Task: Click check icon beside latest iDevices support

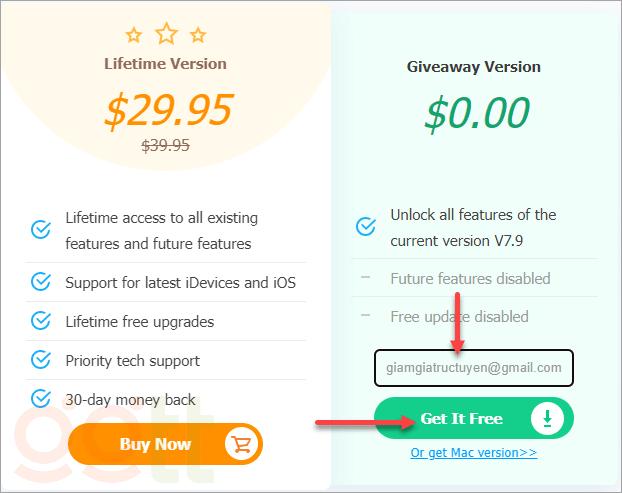Action: 41,282
